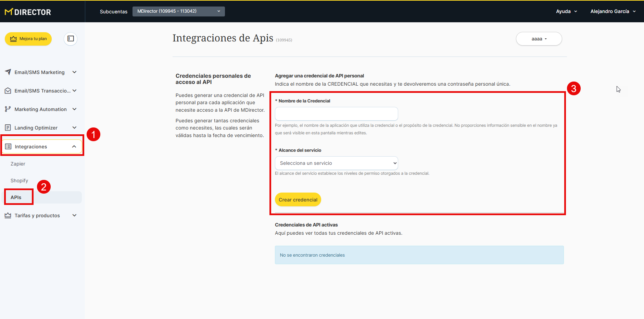The width and height of the screenshot is (644, 319).
Task: Click the 'Mejora tu plan' button
Action: coord(28,39)
